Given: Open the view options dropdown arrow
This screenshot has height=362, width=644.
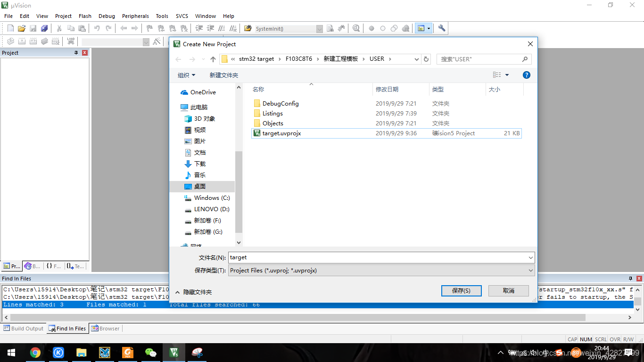Looking at the screenshot, I should click(x=507, y=75).
